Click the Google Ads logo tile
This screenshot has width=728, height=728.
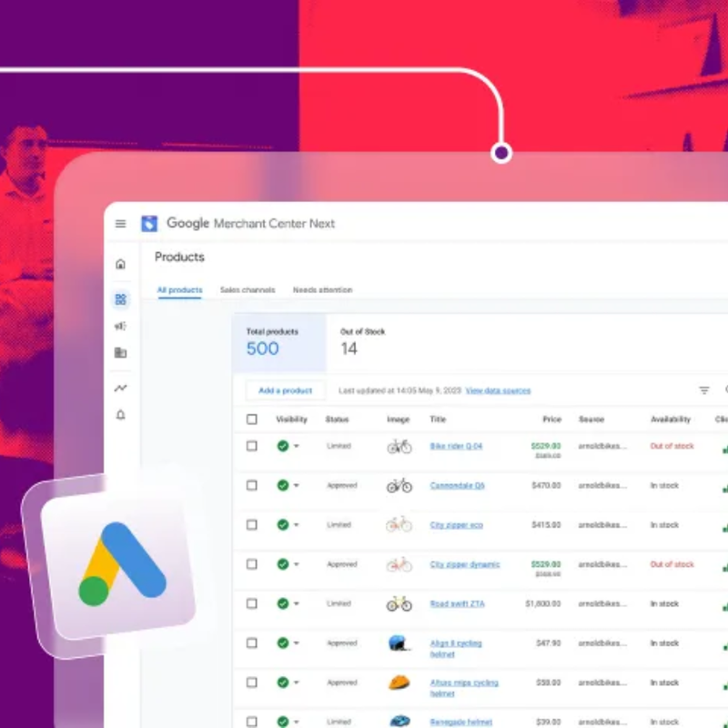click(x=118, y=563)
